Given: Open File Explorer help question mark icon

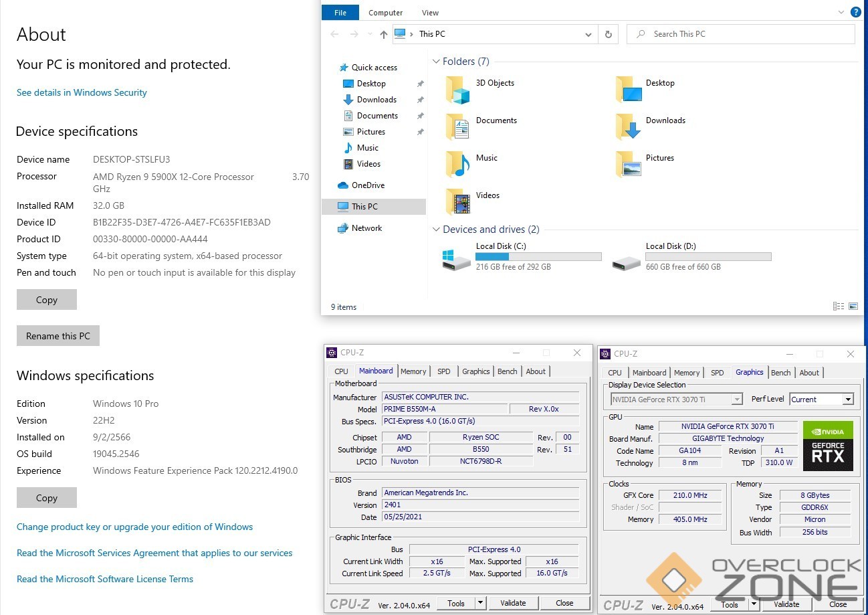Looking at the screenshot, I should (855, 12).
